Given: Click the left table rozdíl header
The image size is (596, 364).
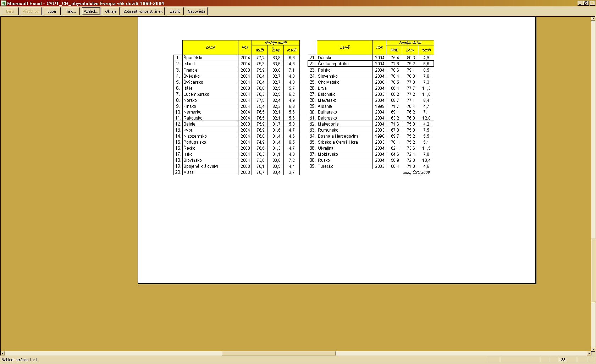Looking at the screenshot, I should (x=292, y=50).
